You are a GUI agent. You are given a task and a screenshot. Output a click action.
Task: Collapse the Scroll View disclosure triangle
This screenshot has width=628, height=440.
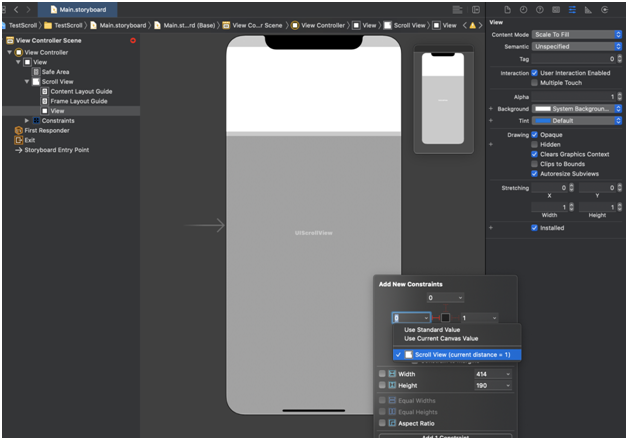[27, 82]
